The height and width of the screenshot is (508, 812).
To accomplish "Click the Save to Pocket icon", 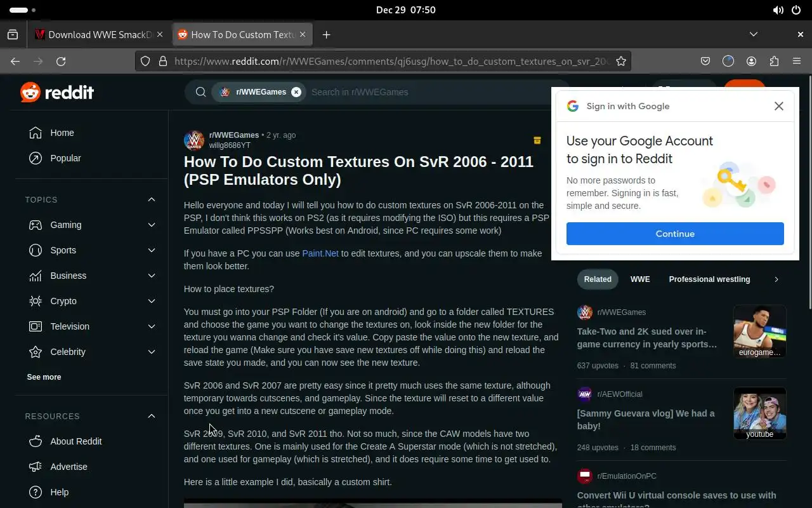I will pos(705,61).
